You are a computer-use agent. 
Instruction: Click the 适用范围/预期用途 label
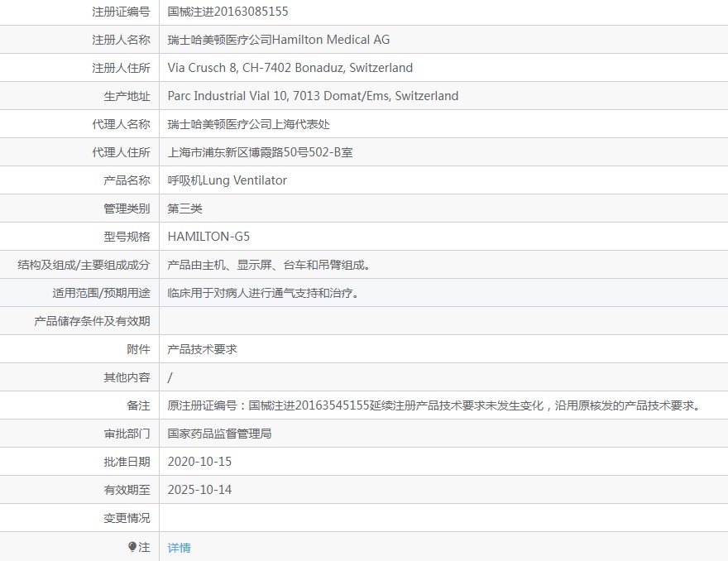tap(101, 293)
